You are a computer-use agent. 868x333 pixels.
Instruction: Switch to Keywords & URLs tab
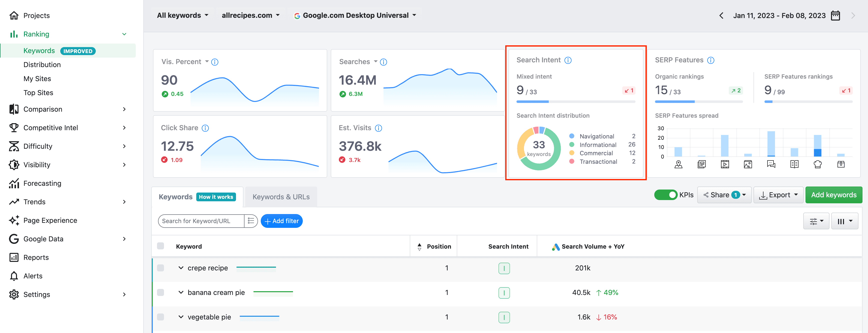(x=281, y=197)
